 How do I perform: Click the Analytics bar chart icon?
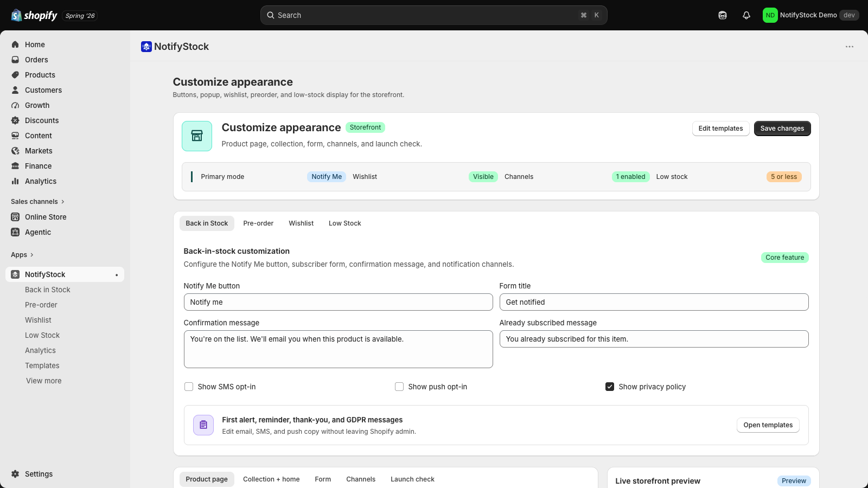coord(15,181)
